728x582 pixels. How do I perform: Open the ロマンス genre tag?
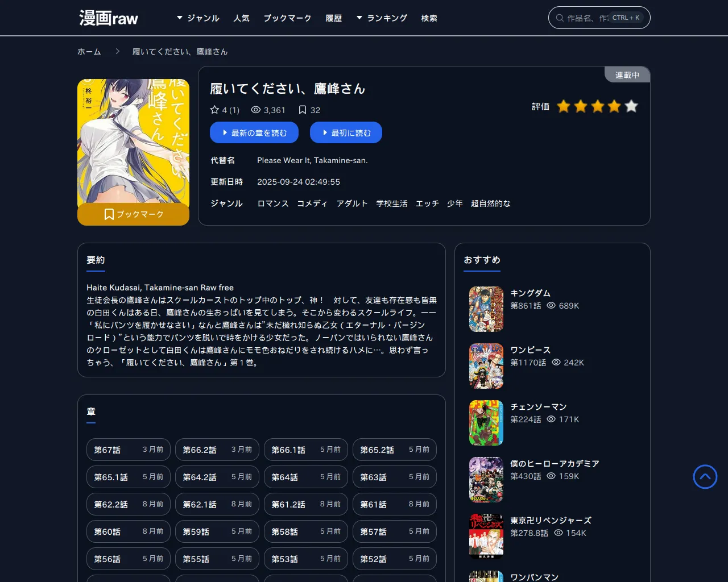point(273,203)
